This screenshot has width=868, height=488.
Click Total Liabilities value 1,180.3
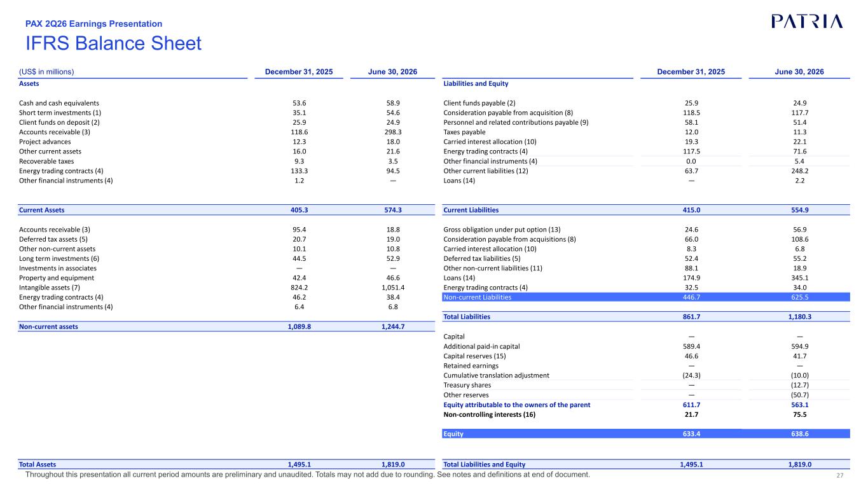pos(799,316)
